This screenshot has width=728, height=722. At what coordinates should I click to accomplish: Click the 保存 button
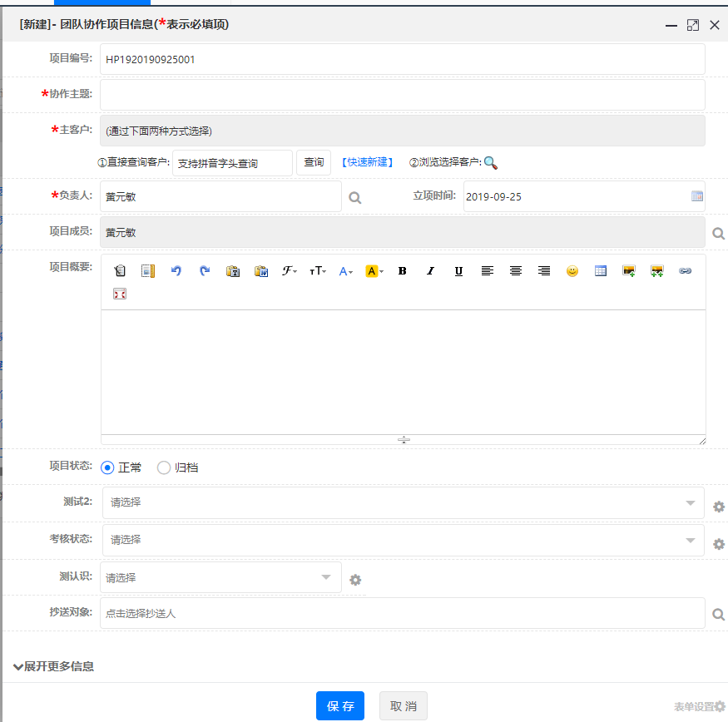(340, 705)
